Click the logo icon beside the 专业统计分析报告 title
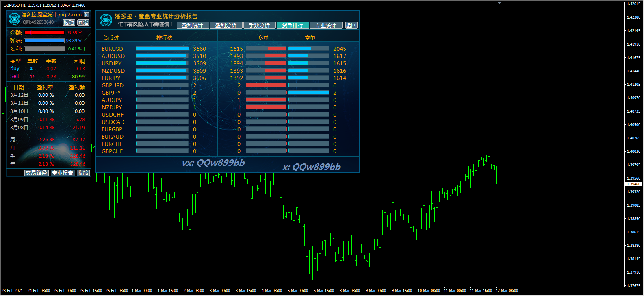The width and height of the screenshot is (644, 296). tap(106, 20)
